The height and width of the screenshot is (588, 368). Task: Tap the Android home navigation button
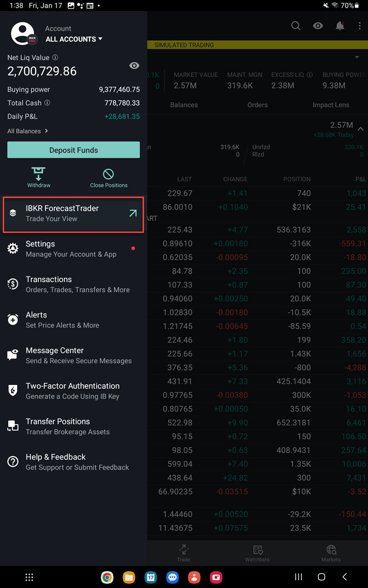coord(322,577)
